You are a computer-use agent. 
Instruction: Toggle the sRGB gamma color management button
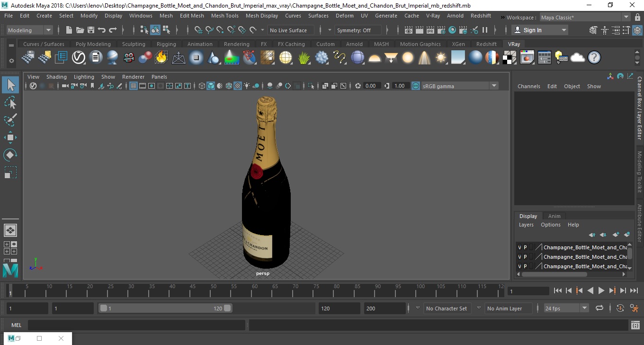click(415, 86)
